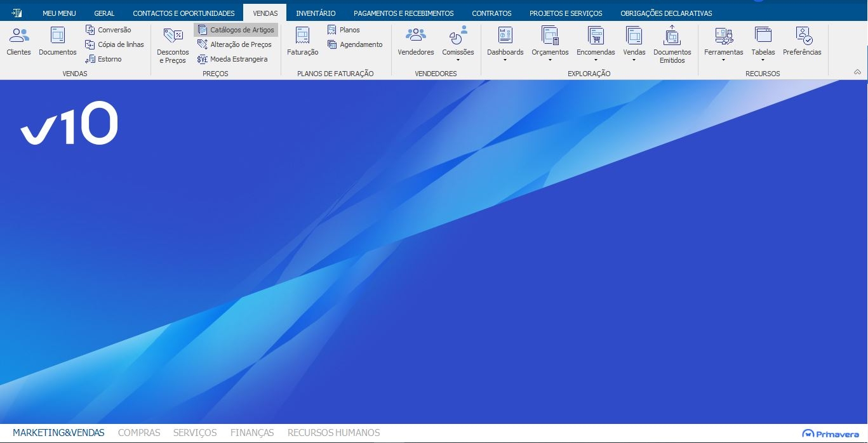Go to the COMPRAS module
Viewport: 868px width, 443px height.
(x=139, y=433)
